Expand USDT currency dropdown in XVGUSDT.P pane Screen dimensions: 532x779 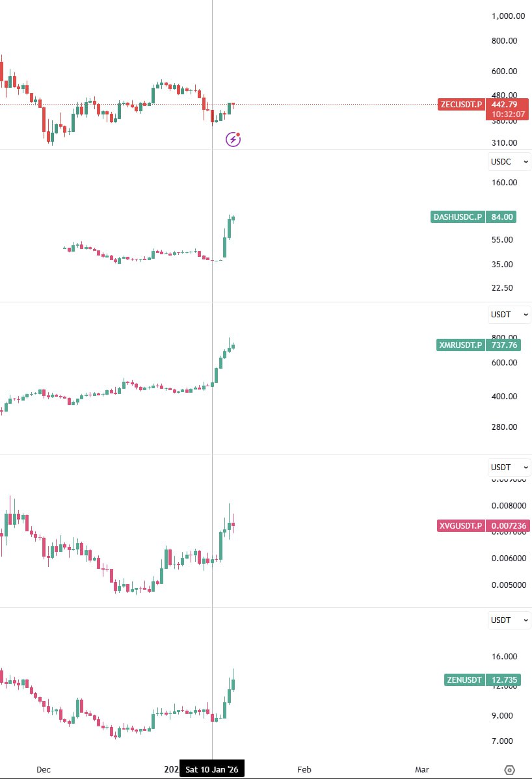pyautogui.click(x=509, y=468)
